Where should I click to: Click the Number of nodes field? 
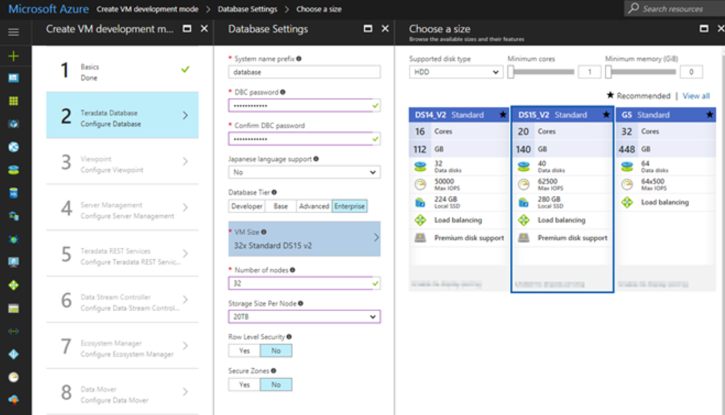click(x=304, y=283)
